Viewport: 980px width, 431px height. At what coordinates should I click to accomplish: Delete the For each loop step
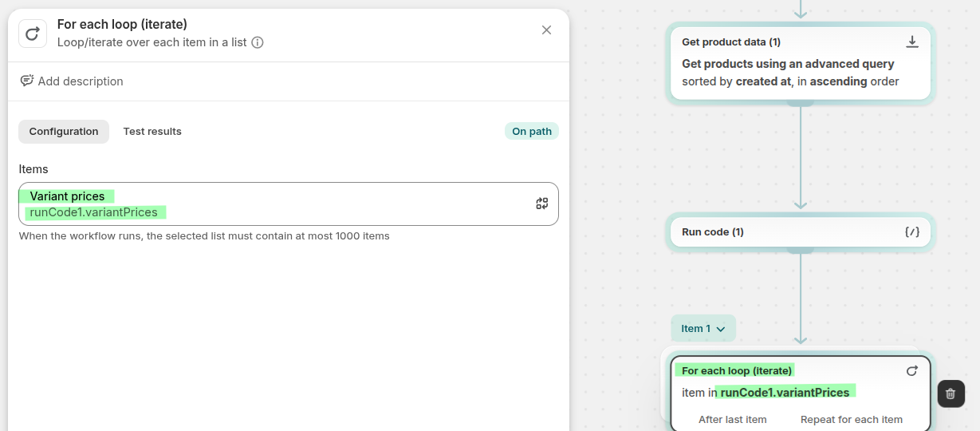[x=950, y=393]
